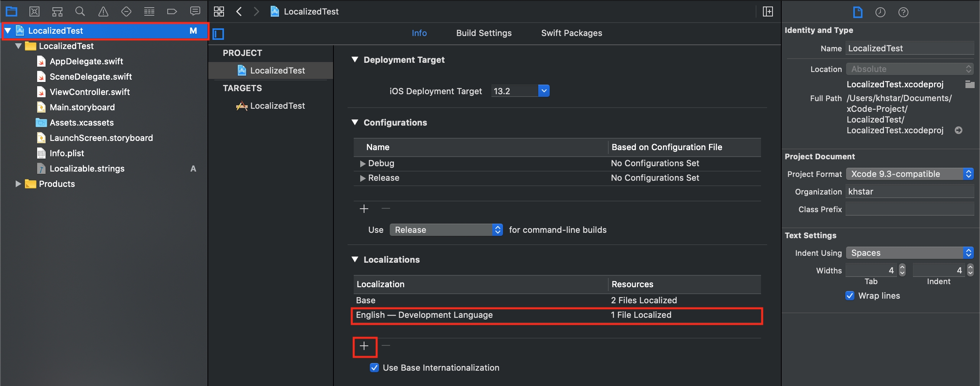Click the Tab width stepper
This screenshot has width=980, height=386.
(x=902, y=270)
